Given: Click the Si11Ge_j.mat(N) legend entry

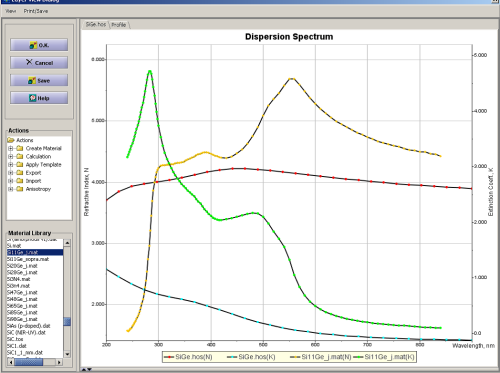Looking at the screenshot, I should pos(321,357).
